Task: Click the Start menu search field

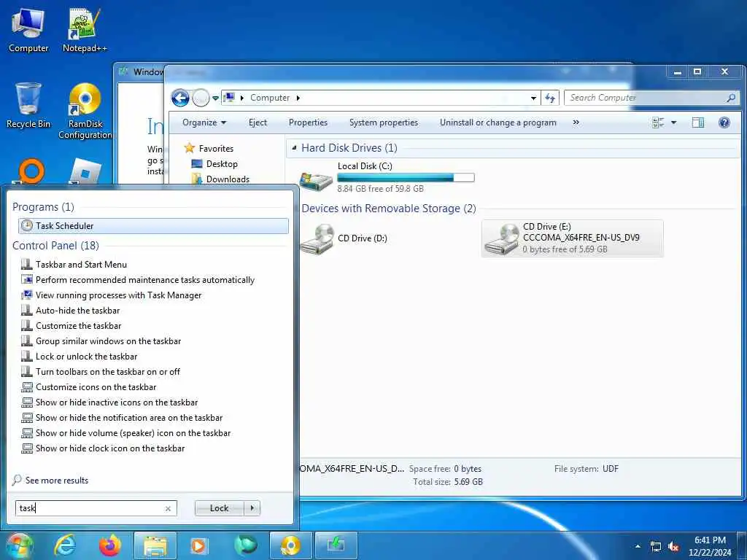Action: [90, 508]
